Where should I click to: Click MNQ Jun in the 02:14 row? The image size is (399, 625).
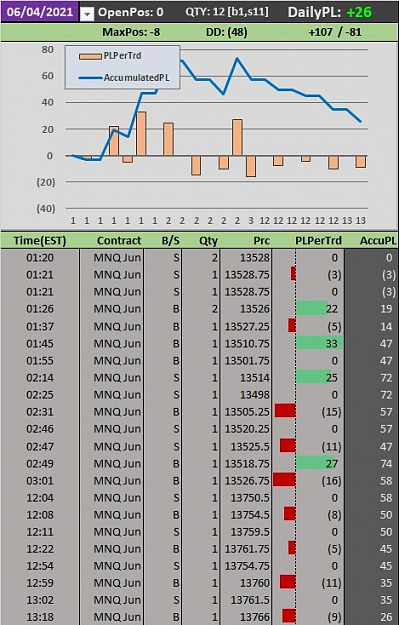click(x=117, y=377)
